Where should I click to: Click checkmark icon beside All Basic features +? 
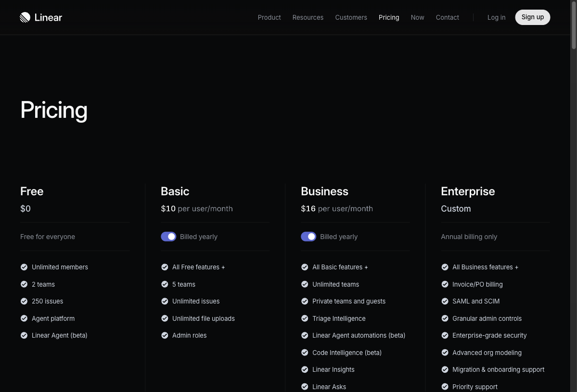tap(305, 267)
